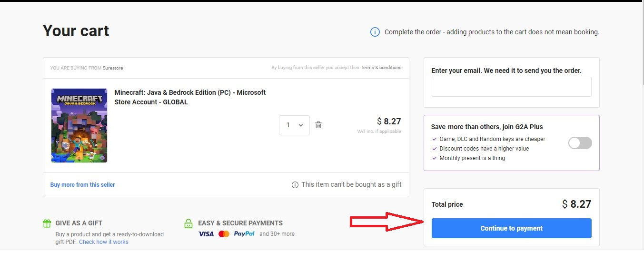Open the seller's Terms & conditions link

tap(381, 68)
